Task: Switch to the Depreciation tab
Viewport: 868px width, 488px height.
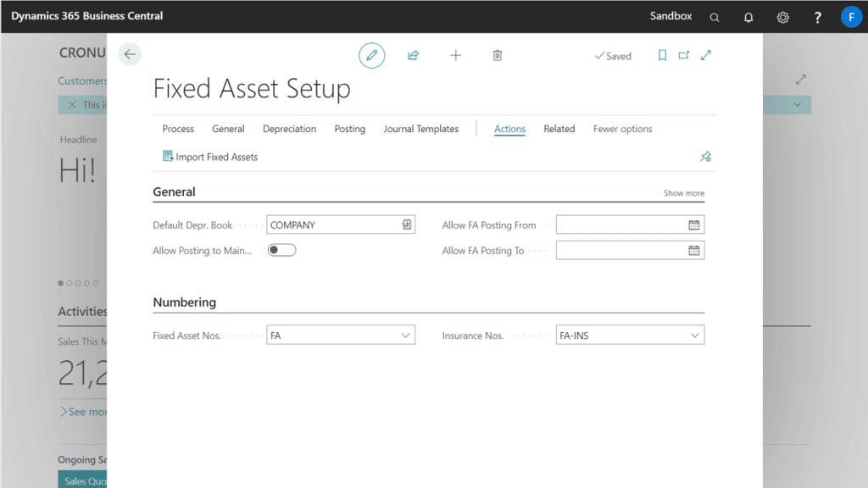Action: point(289,129)
